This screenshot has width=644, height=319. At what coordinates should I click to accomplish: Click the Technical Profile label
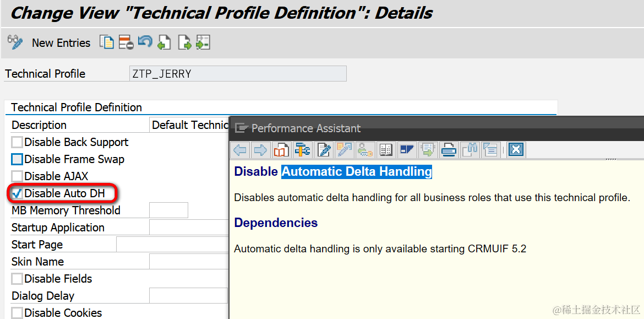tap(45, 74)
